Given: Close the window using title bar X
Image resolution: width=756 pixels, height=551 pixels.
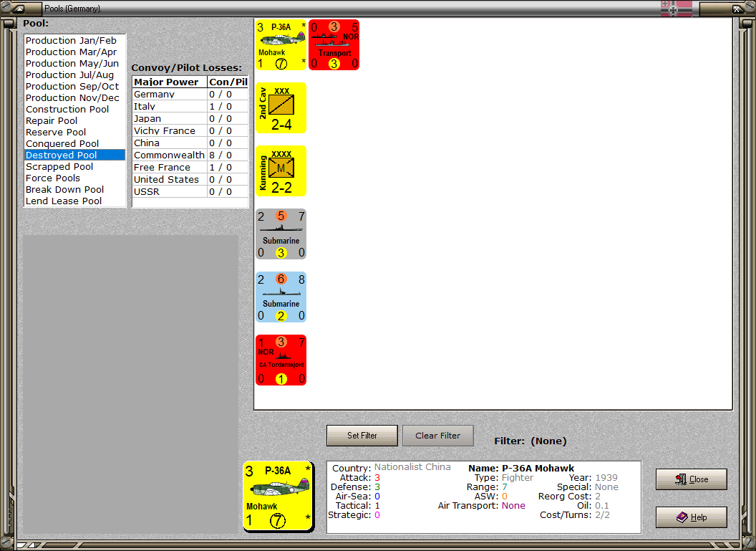Looking at the screenshot, I should (x=737, y=9).
